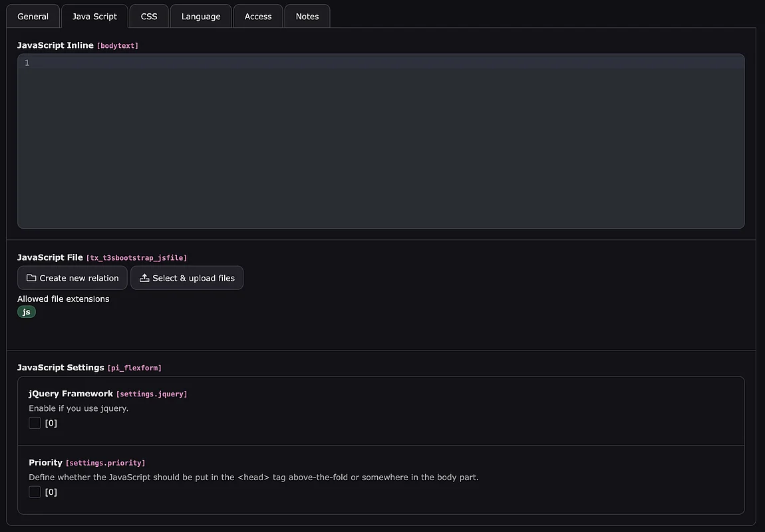Toggle the Priority checkbox
The image size is (765, 532).
point(35,492)
